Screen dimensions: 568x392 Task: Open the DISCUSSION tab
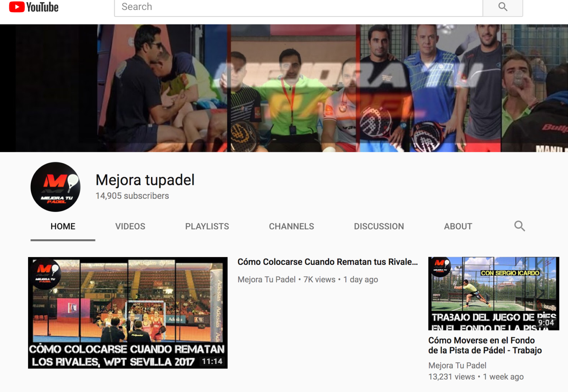[378, 226]
